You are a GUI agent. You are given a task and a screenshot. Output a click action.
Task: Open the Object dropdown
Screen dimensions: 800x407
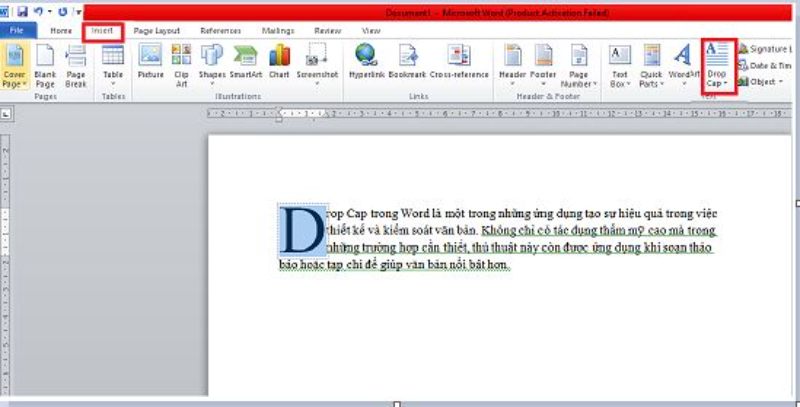[x=760, y=82]
